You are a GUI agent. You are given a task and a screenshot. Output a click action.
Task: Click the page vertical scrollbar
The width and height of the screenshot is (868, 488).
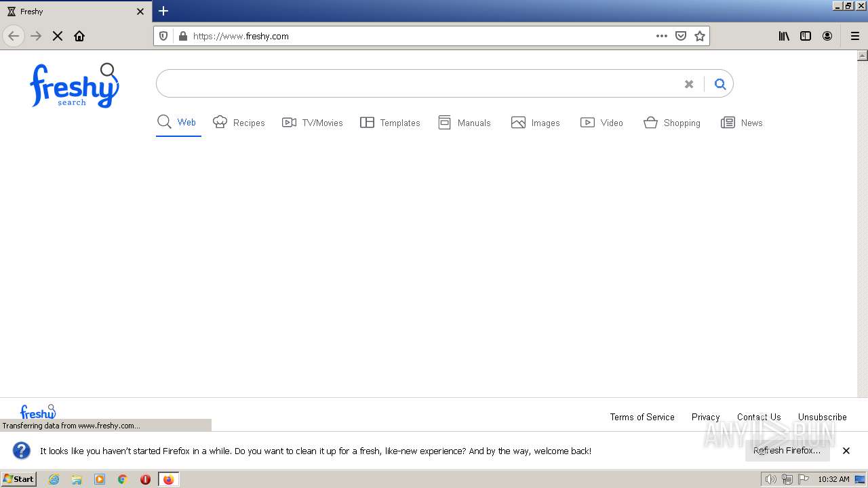[863, 224]
